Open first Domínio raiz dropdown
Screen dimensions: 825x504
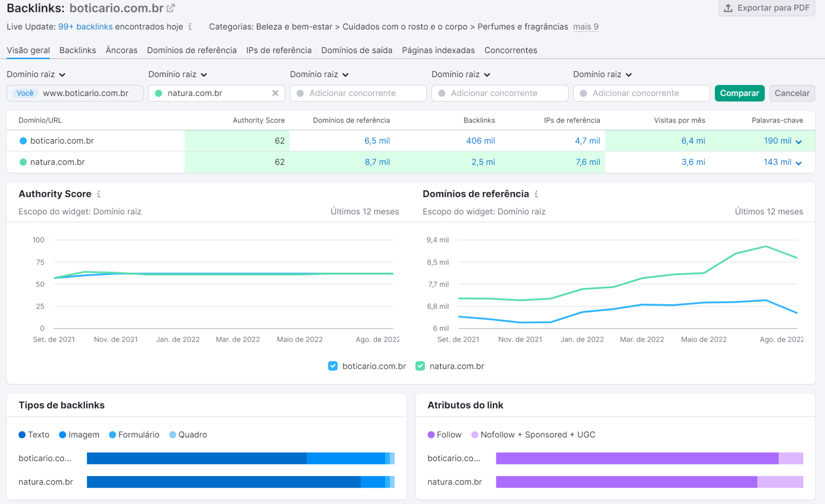[36, 74]
